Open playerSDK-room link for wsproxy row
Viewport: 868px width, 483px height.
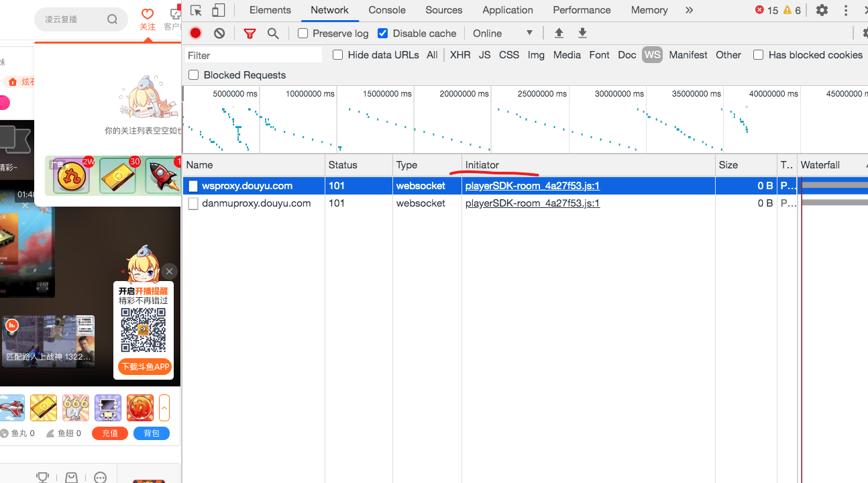coord(532,186)
